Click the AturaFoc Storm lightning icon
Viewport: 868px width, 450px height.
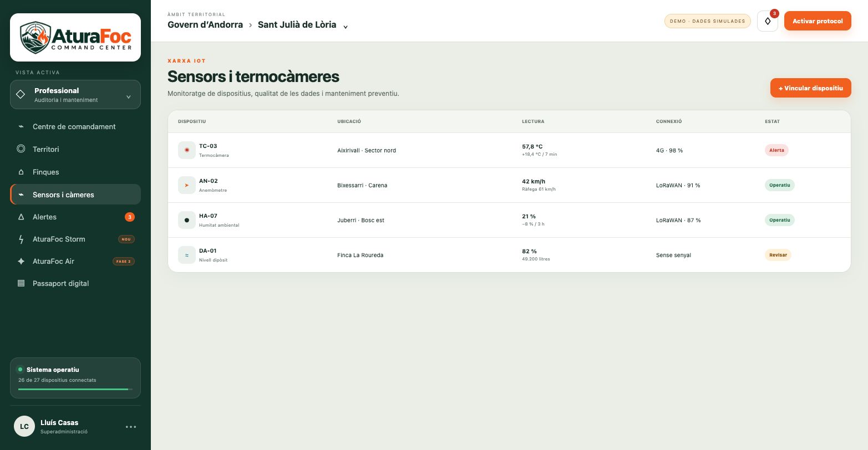[21, 239]
